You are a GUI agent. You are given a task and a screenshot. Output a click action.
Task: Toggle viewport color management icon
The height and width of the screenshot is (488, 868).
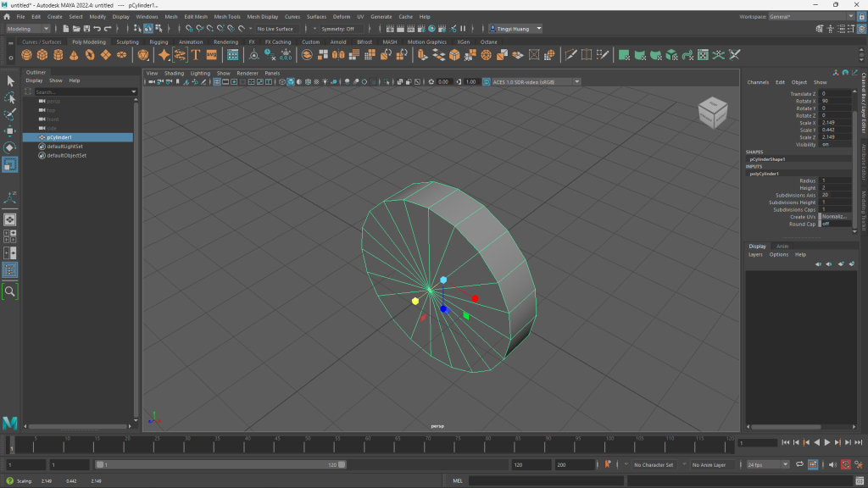[x=486, y=82]
